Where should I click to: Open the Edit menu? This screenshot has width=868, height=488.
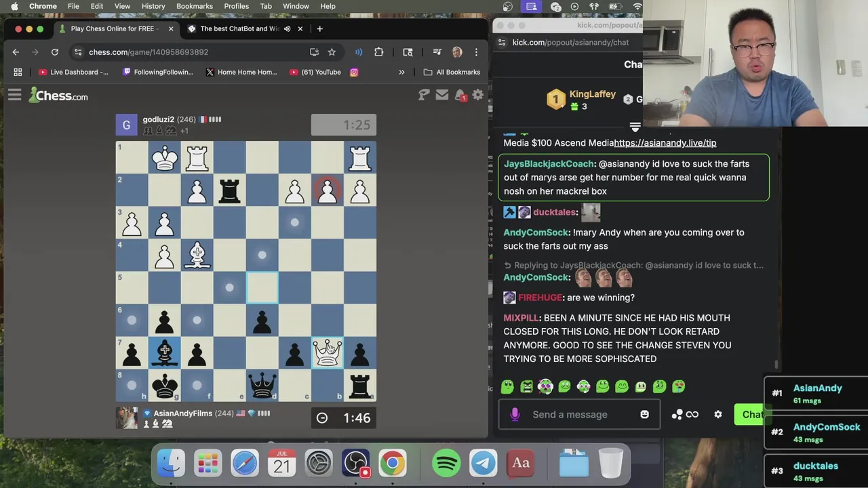point(97,6)
